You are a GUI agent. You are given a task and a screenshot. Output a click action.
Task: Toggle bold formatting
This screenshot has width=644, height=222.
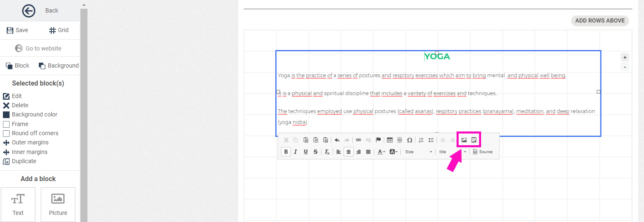point(286,152)
